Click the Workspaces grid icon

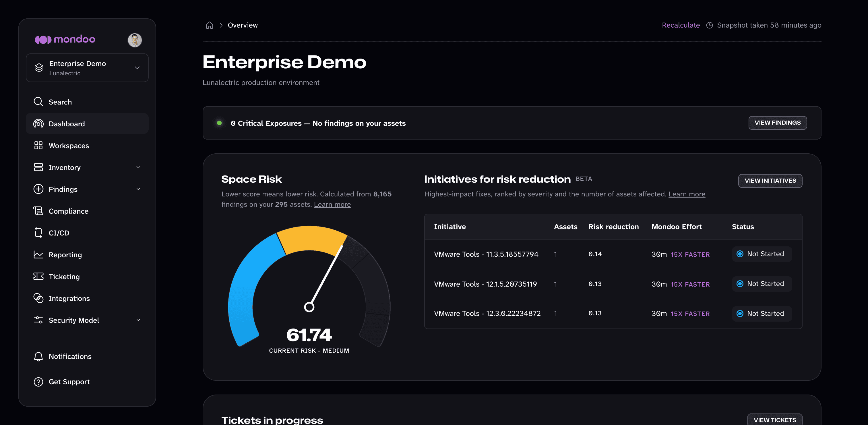pyautogui.click(x=38, y=146)
